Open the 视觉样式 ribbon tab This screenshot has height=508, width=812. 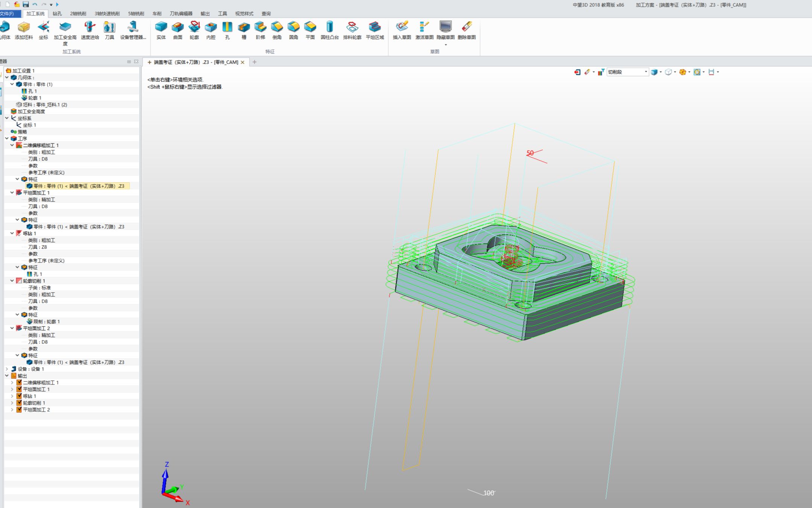click(244, 14)
